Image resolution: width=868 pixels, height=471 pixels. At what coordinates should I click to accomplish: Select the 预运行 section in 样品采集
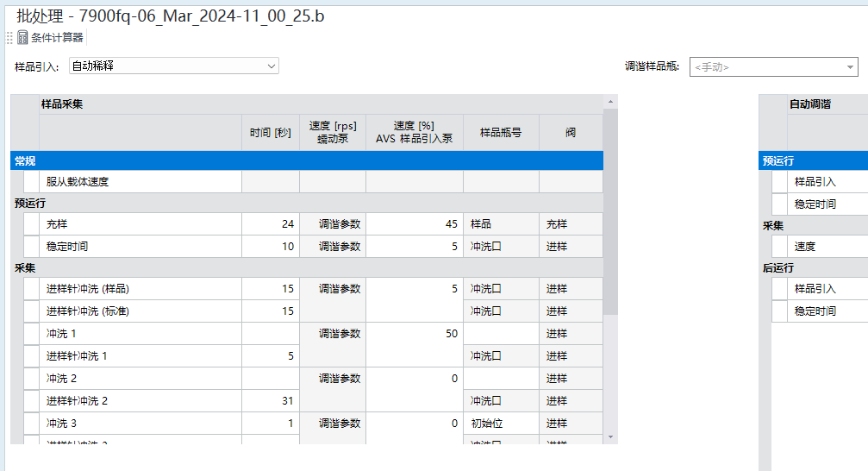pyautogui.click(x=307, y=204)
